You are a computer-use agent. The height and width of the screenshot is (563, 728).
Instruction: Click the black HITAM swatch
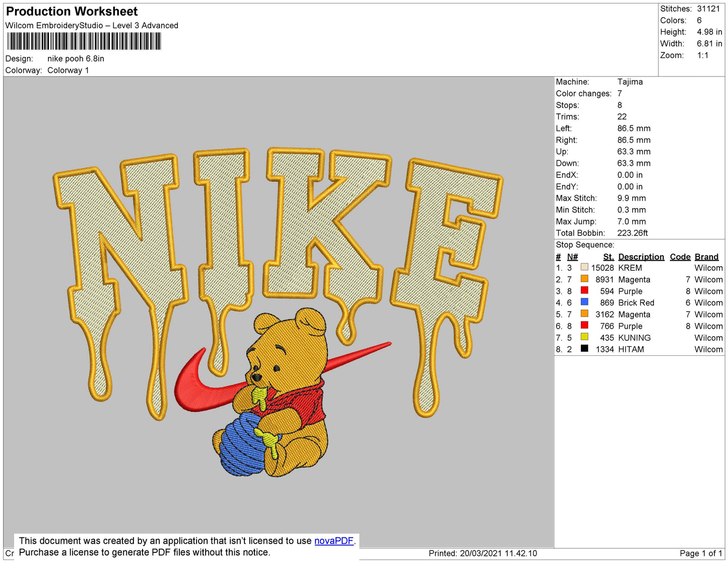[x=584, y=349]
